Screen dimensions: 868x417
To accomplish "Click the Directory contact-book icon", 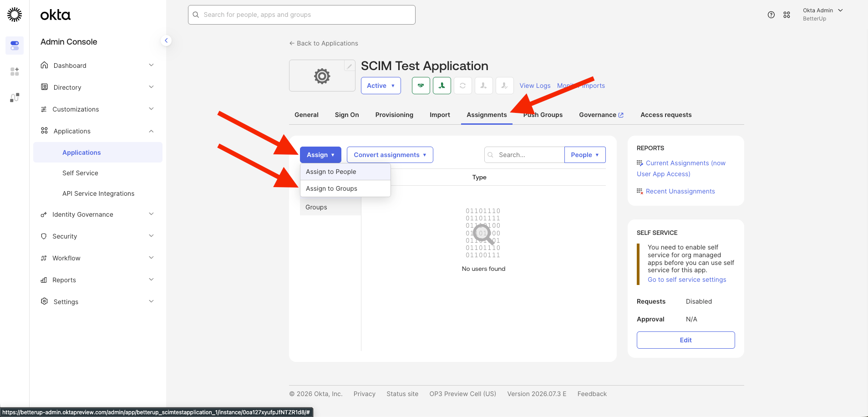I will tap(44, 87).
